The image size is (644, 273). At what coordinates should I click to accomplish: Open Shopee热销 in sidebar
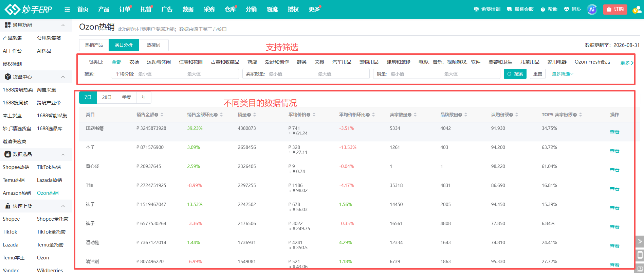[16, 167]
